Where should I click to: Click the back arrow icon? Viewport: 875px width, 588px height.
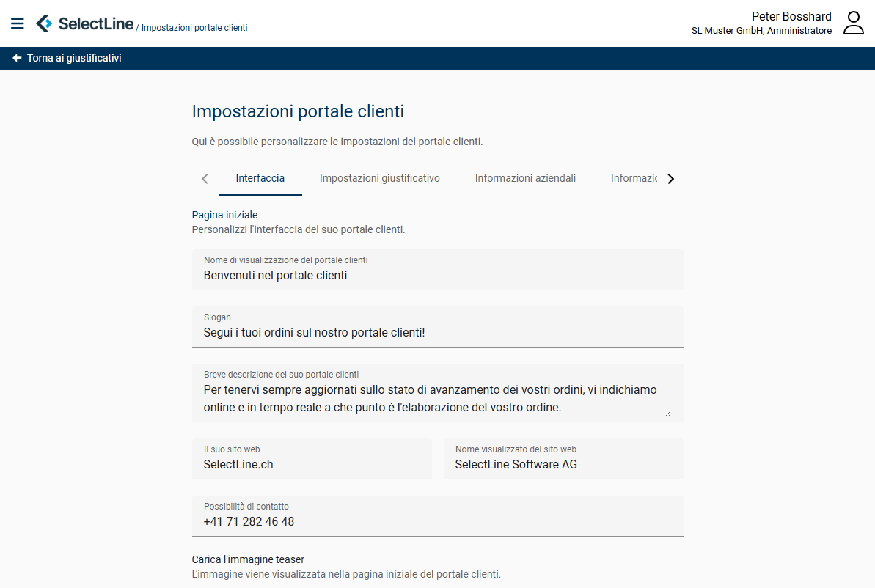pos(17,58)
